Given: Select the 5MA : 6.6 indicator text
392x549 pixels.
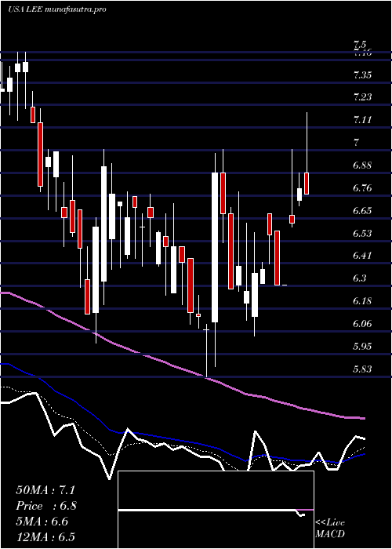Looking at the screenshot, I should [x=42, y=522].
